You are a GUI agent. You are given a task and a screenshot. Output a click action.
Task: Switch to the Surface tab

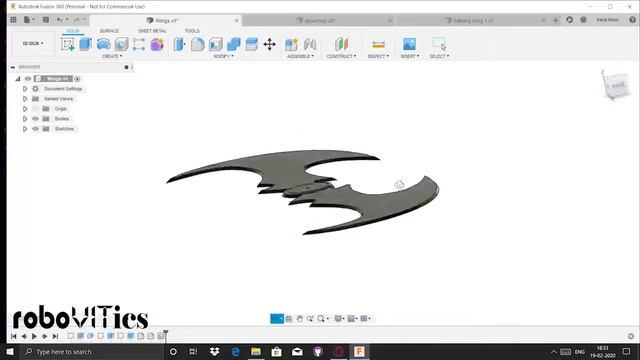[x=109, y=31]
